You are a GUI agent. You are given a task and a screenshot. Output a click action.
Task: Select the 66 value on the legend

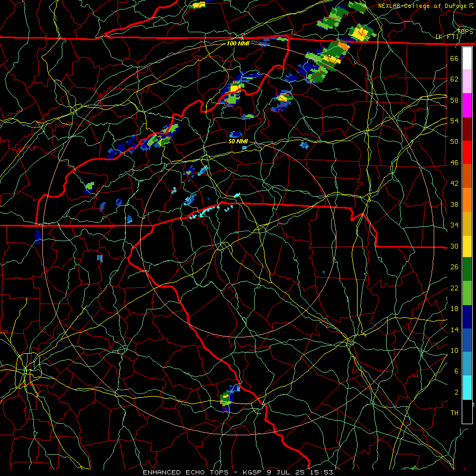point(454,58)
